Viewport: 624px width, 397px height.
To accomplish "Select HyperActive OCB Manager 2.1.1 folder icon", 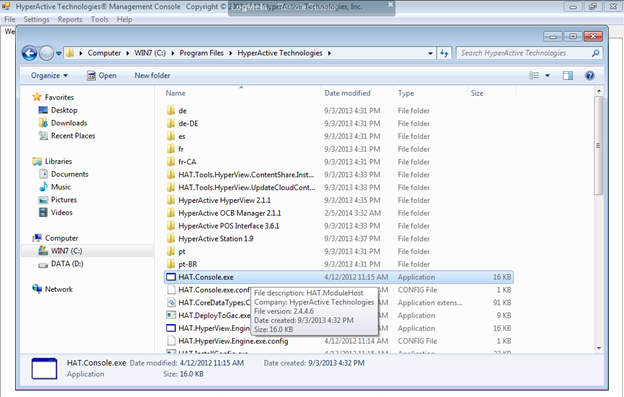I will click(171, 213).
